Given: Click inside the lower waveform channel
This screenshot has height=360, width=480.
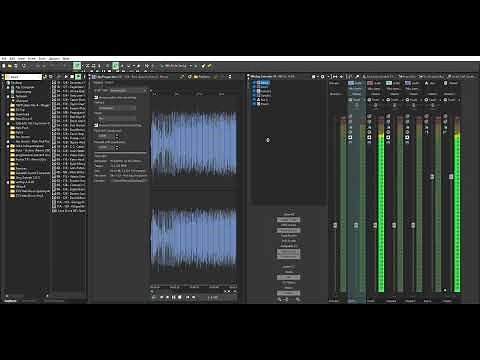Looking at the screenshot, I should (x=194, y=240).
